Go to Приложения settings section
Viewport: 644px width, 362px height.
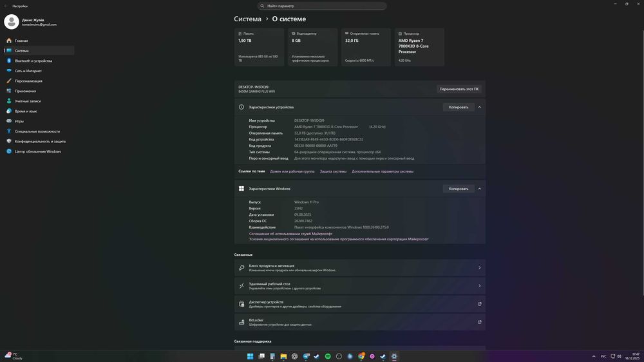pyautogui.click(x=39, y=91)
